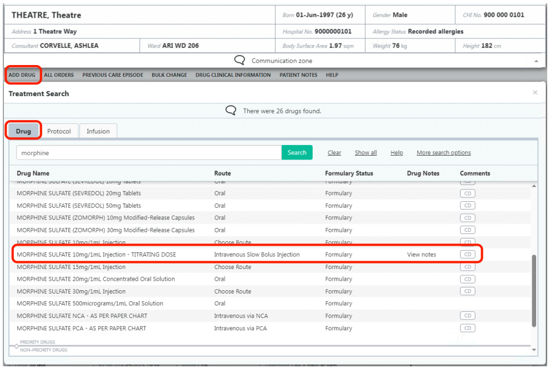Image resolution: width=550 pixels, height=368 pixels.
Task: Click the Communication zone speech bubble icon
Action: pos(240,60)
